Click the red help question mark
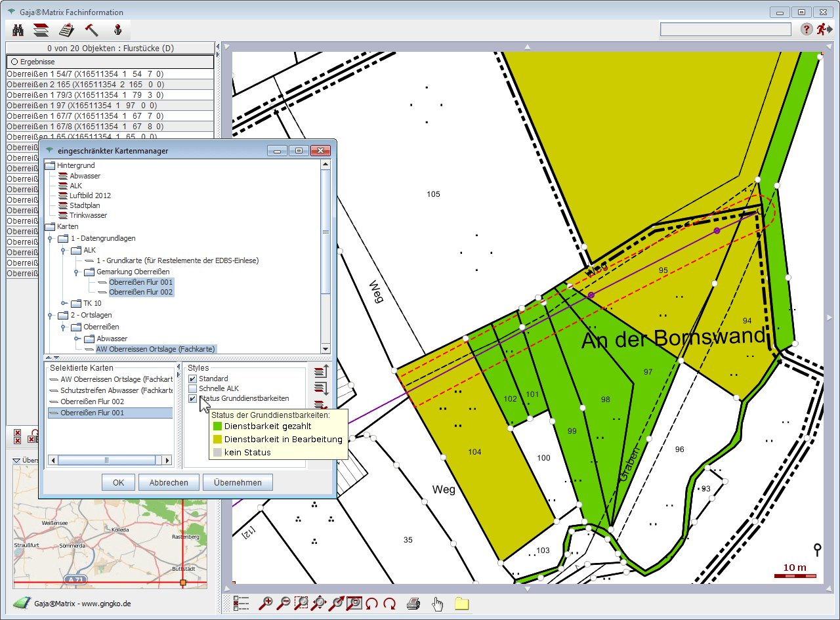 coord(807,30)
